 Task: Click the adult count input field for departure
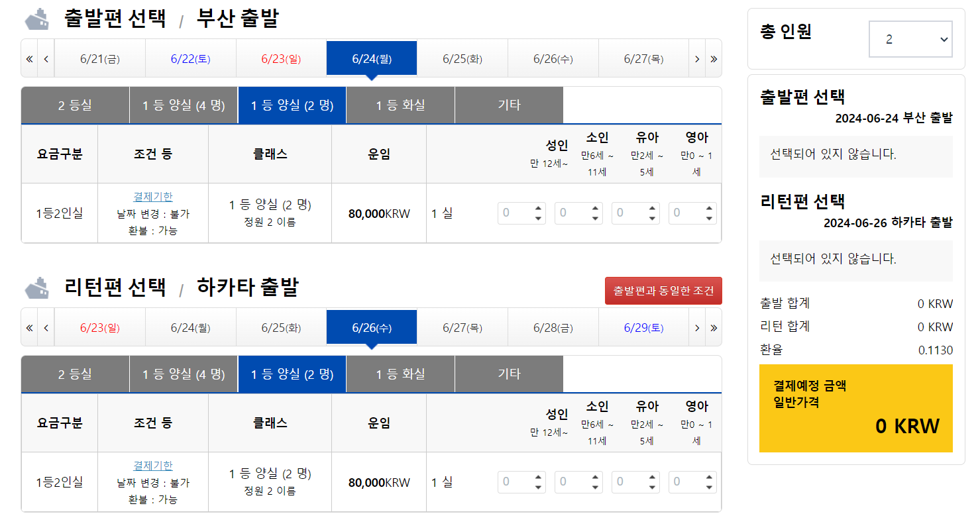click(x=517, y=213)
